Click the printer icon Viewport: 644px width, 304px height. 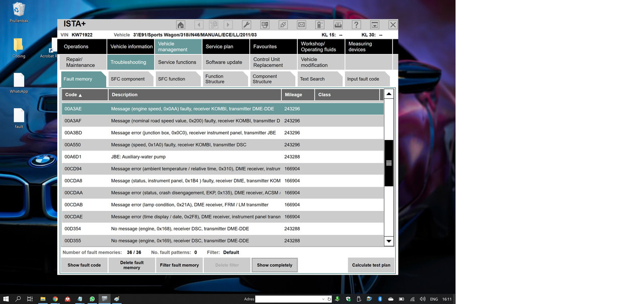point(338,25)
